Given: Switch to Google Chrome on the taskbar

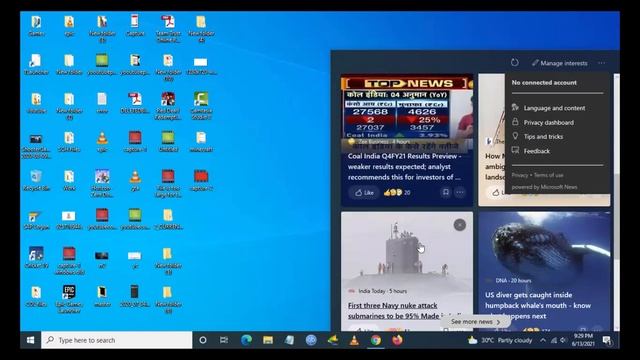Looking at the screenshot, I should pyautogui.click(x=376, y=340).
